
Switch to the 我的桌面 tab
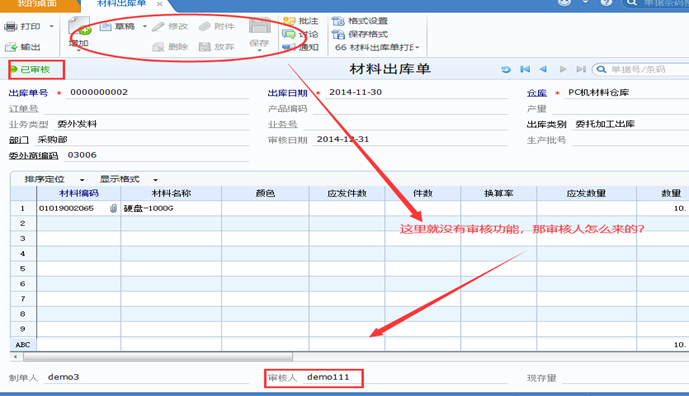[x=37, y=4]
